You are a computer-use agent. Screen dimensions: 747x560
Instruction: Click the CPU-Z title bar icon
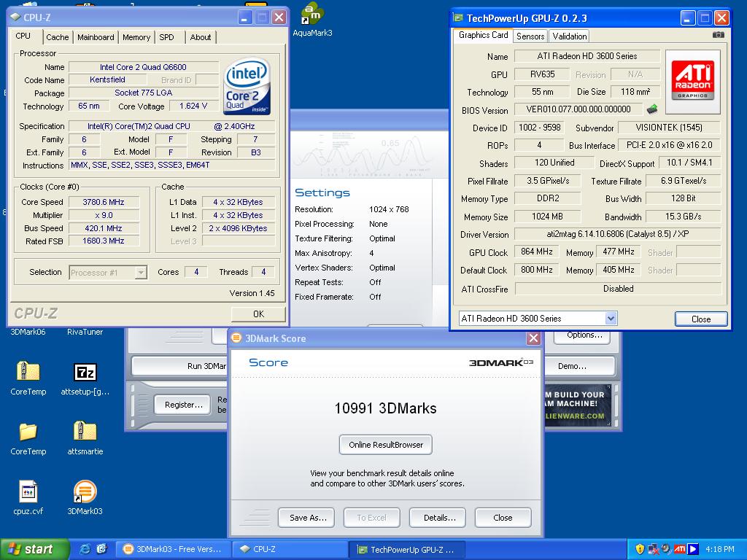click(16, 17)
